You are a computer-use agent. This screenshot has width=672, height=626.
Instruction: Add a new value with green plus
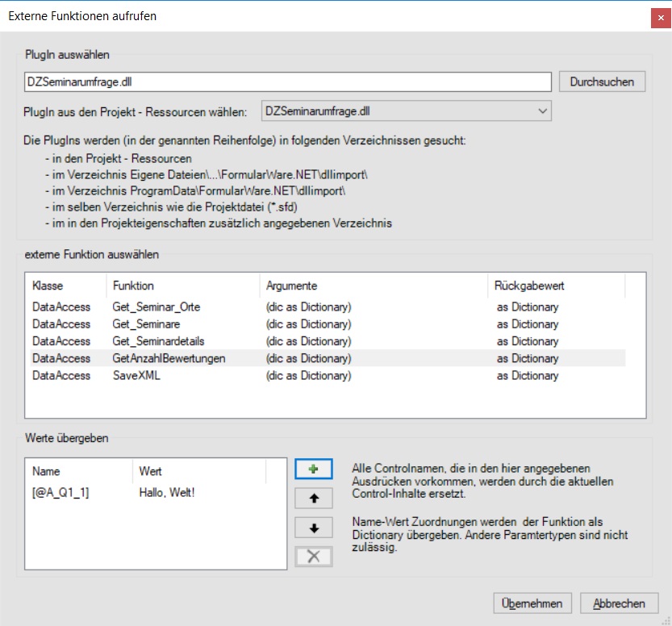[313, 469]
